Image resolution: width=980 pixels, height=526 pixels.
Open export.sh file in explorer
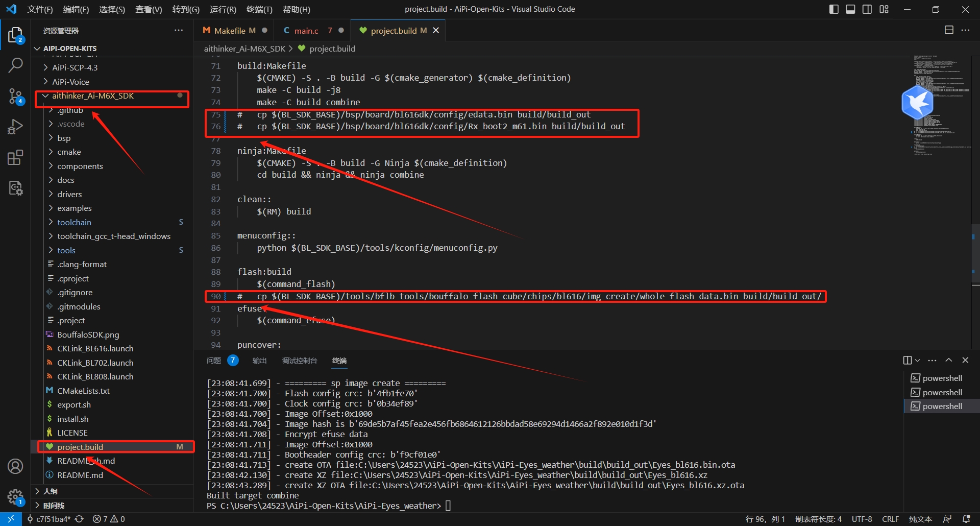112,404
